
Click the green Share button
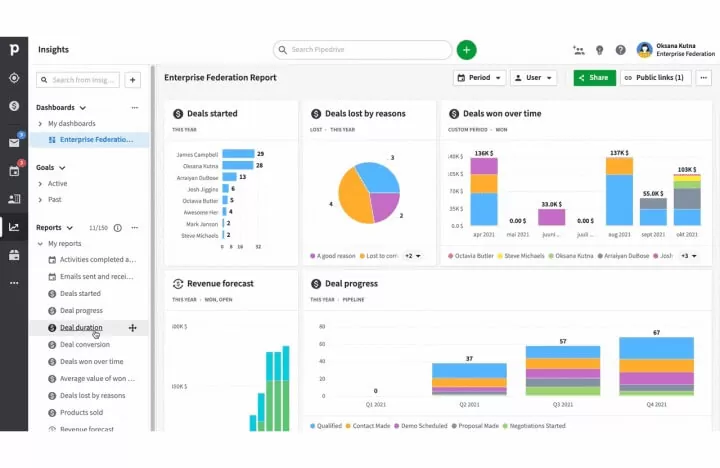click(x=594, y=78)
